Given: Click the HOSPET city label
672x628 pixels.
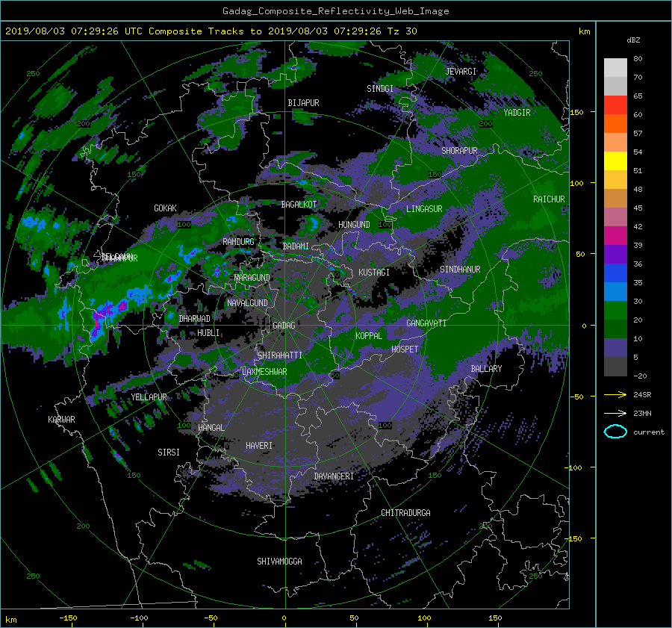Looking at the screenshot, I should [405, 349].
